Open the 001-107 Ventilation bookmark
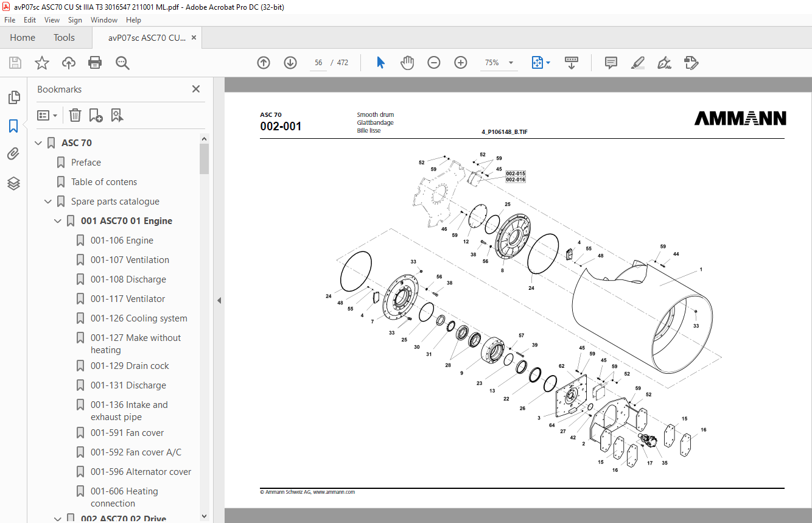Screen dimensions: 812x523 [130, 260]
